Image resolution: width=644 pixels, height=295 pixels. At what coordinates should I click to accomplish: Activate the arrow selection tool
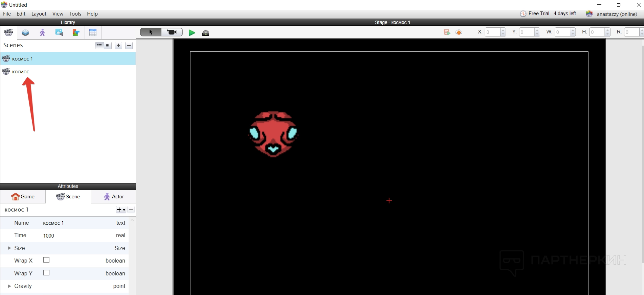coord(151,32)
